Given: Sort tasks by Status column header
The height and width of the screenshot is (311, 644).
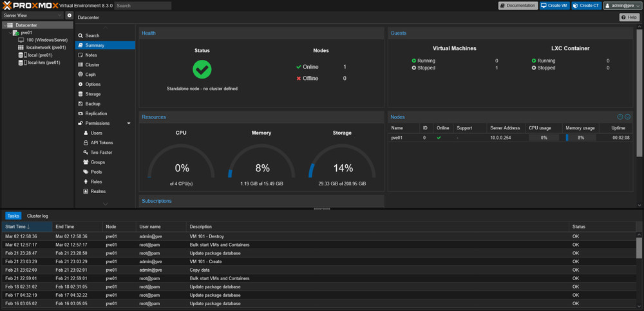Looking at the screenshot, I should [602, 227].
